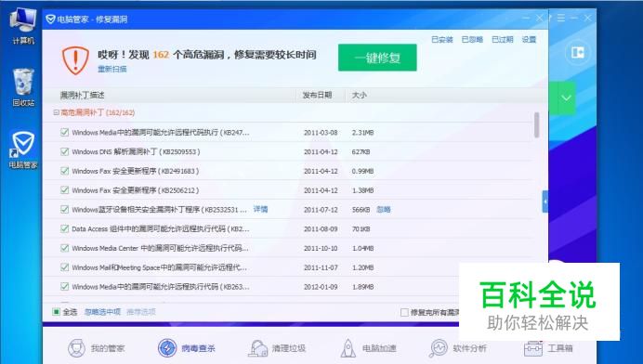Screen dimensions: 643x364
Task: Open the 病毒查杀 lightning icon
Action: [x=167, y=348]
